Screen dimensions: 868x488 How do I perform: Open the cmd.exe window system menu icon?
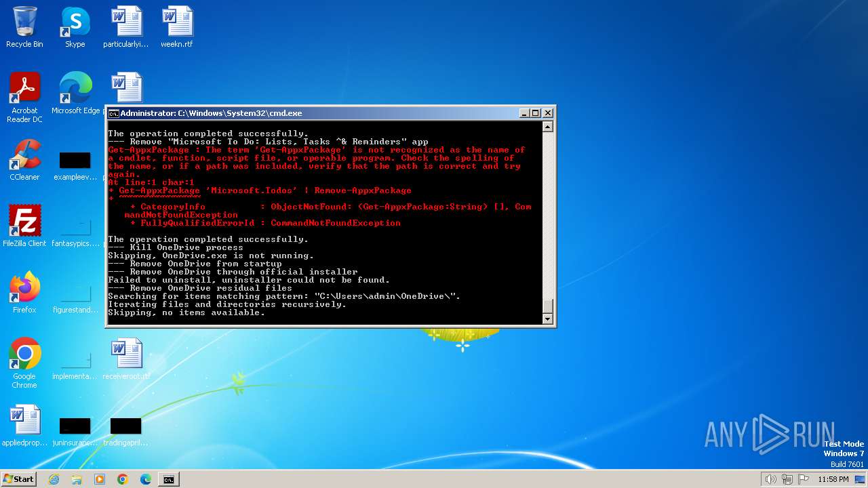coord(114,113)
